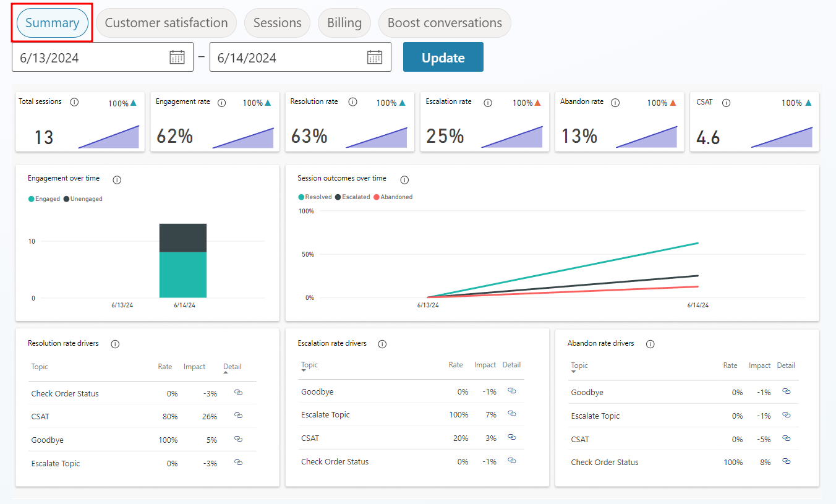Toggle the Abandoned legend in Session outcomes chart

coord(393,197)
